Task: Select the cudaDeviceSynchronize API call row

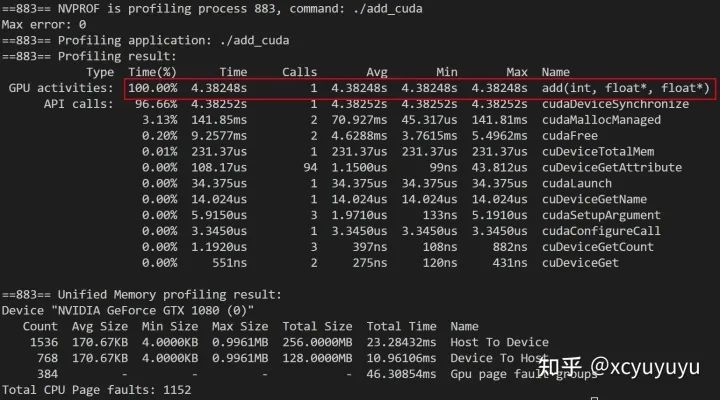Action: pos(412,104)
